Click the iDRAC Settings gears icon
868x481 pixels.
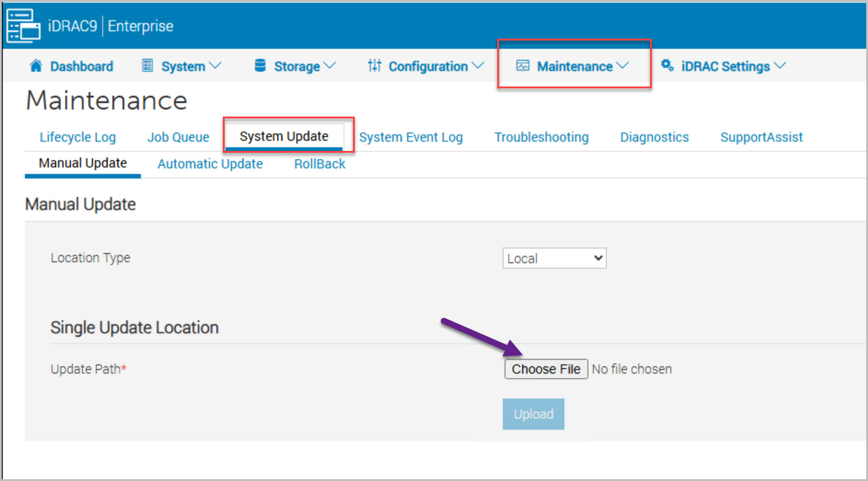coord(667,66)
